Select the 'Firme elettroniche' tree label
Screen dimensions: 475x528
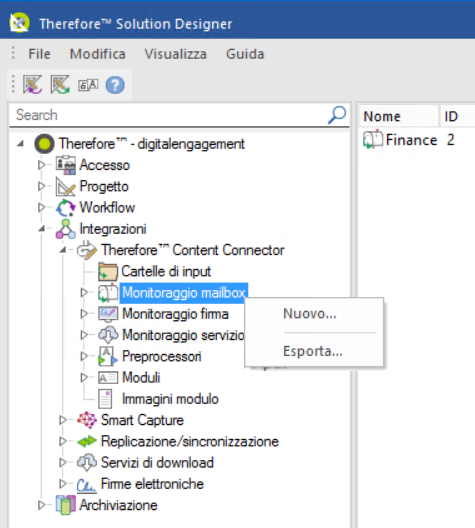point(152,484)
